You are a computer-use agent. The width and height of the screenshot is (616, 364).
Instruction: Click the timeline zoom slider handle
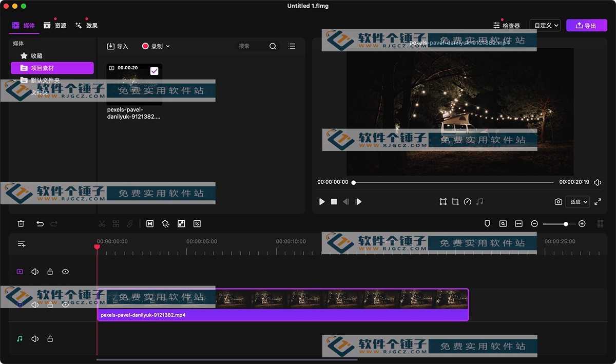click(x=566, y=224)
